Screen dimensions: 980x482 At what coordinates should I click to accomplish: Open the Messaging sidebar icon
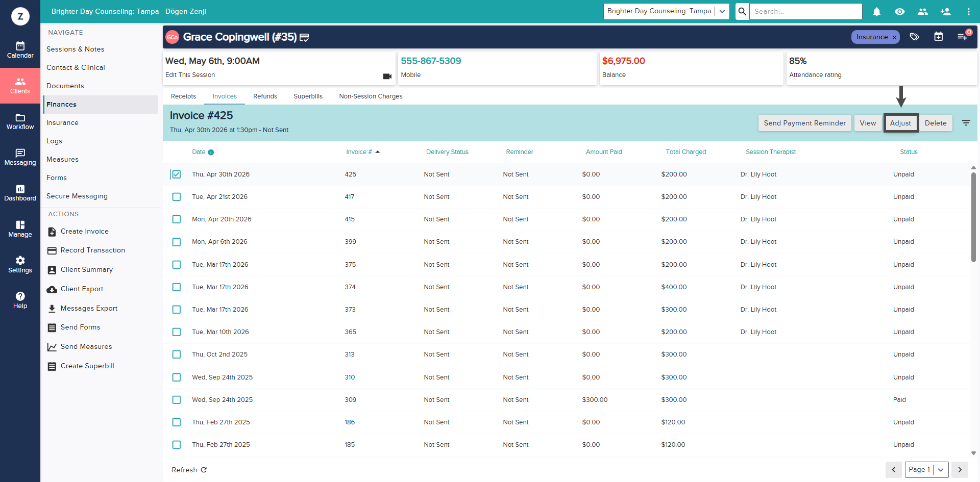click(20, 157)
